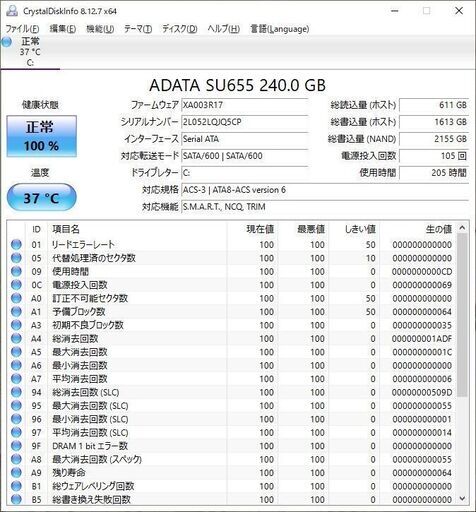
Task: Click the SMART list vertical scrollbar thumb
Action: pyautogui.click(x=462, y=315)
